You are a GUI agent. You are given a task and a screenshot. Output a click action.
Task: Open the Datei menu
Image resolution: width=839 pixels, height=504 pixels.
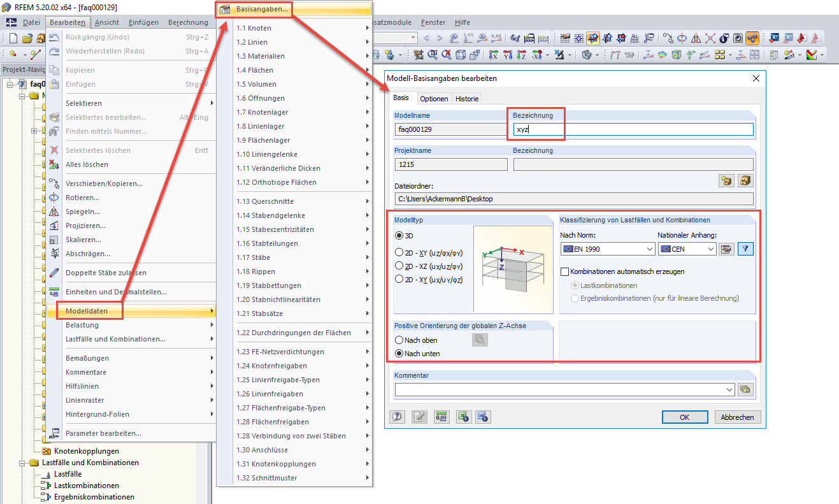pos(31,22)
